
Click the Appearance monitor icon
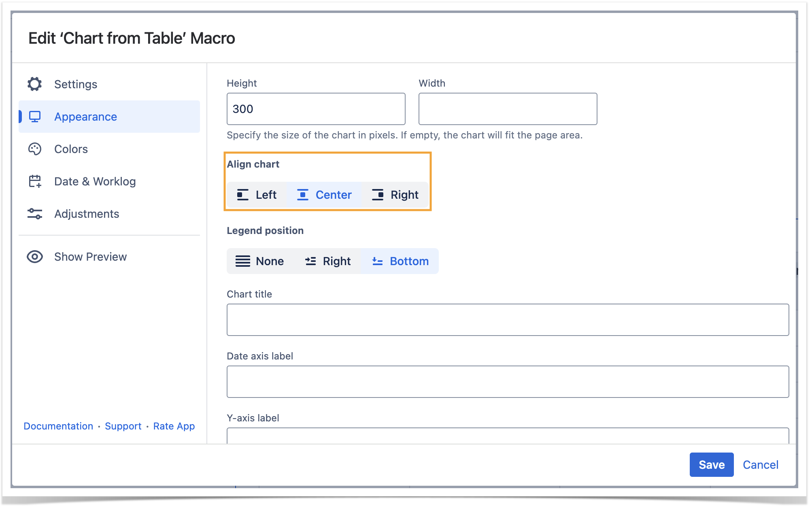(x=35, y=117)
